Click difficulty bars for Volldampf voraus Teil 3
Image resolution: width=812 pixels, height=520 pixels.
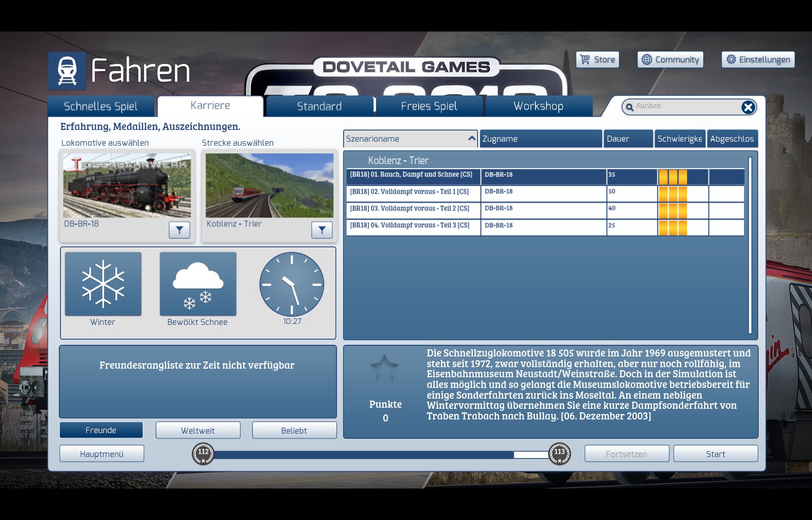tap(673, 227)
